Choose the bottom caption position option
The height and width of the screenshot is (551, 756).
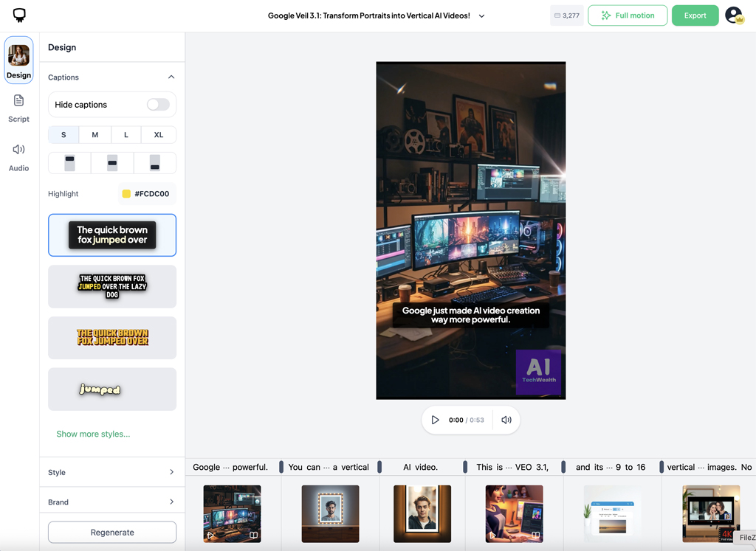pos(154,162)
